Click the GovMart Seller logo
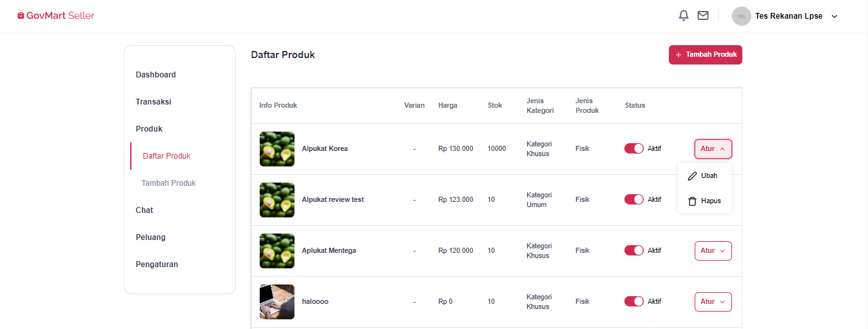 pos(56,15)
